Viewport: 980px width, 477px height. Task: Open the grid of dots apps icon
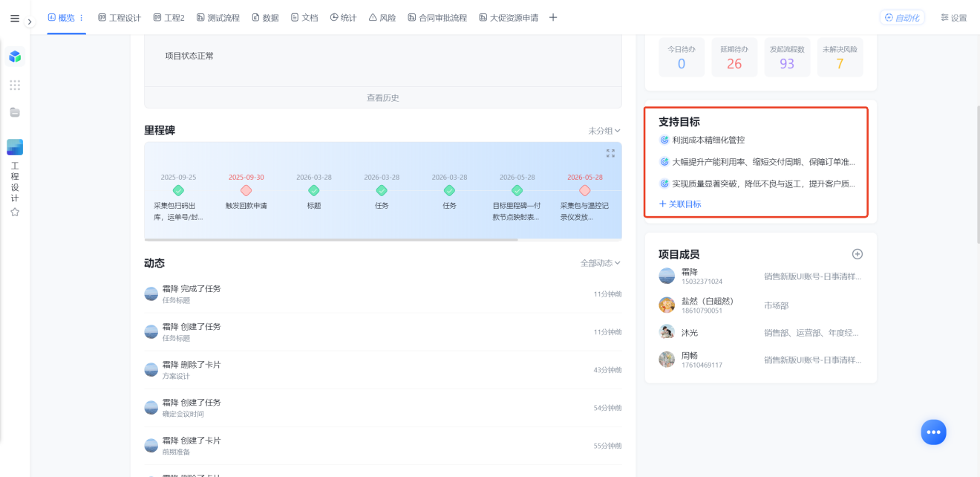click(15, 85)
